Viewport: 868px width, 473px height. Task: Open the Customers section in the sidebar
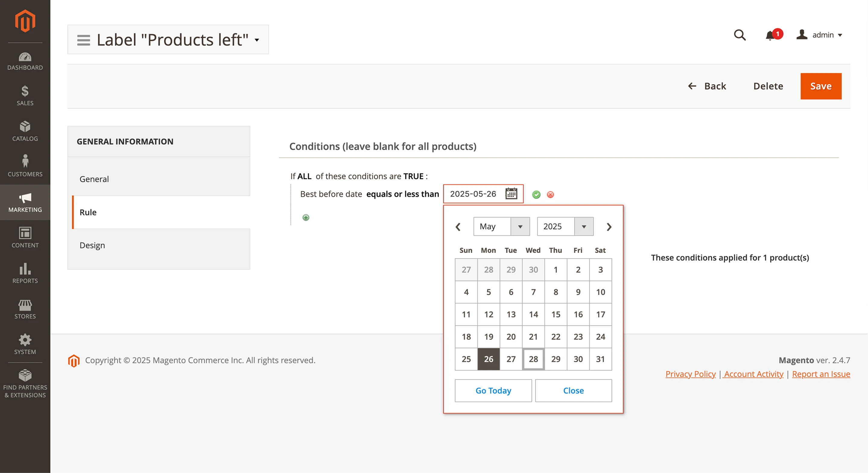[x=25, y=166]
